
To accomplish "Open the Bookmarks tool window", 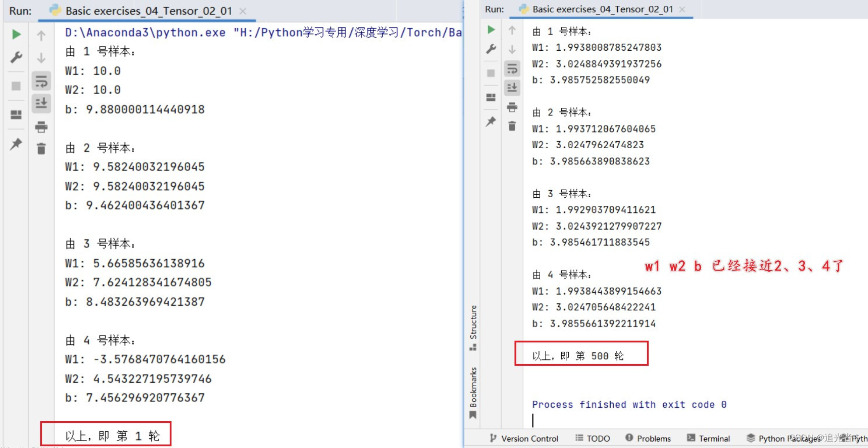I will [473, 393].
